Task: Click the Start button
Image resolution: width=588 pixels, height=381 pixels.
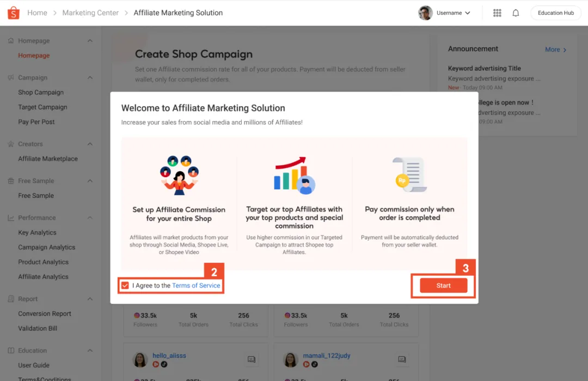Action: coord(443,286)
